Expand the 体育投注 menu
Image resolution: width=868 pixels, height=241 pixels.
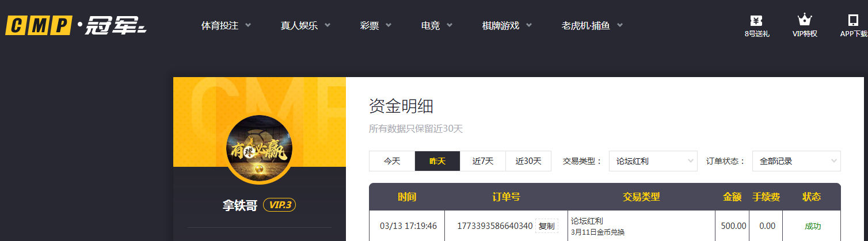tap(226, 26)
